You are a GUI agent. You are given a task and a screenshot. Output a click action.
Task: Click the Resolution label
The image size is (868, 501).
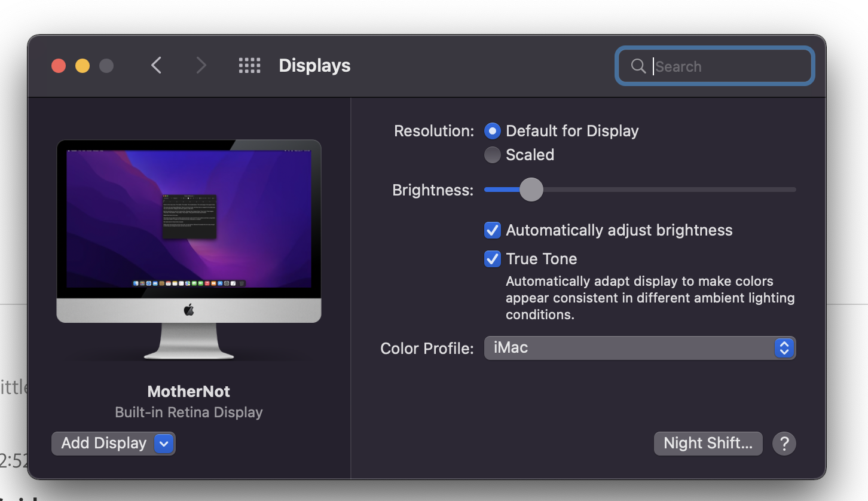click(434, 131)
